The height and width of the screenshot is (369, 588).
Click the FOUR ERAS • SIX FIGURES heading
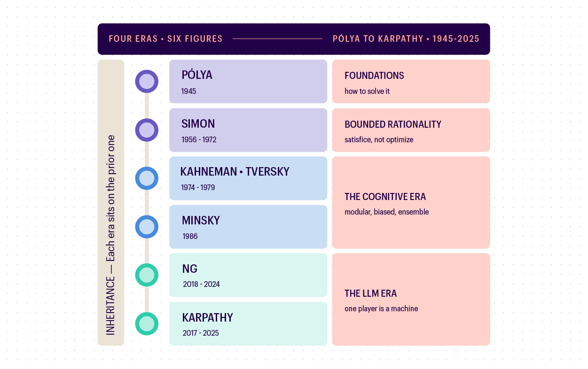(165, 39)
